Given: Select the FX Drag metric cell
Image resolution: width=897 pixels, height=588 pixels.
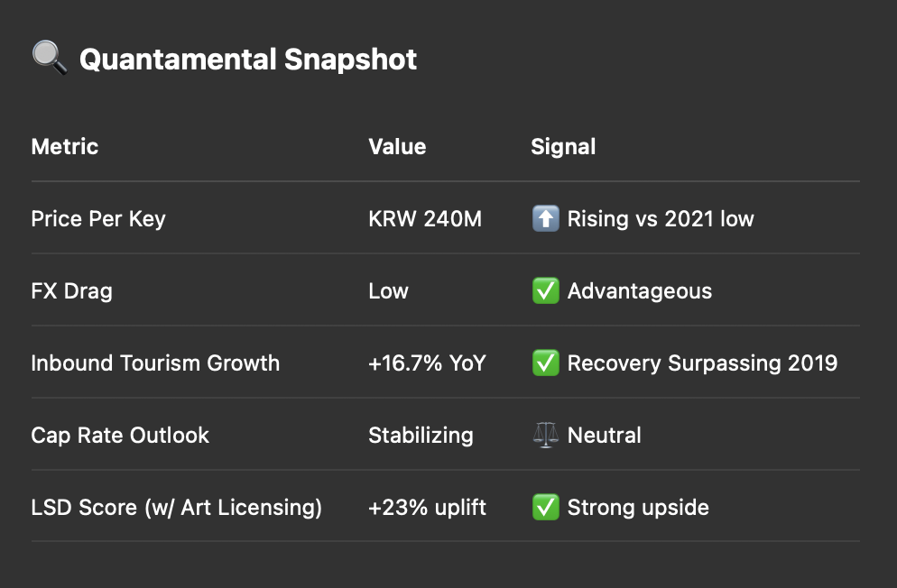Looking at the screenshot, I should (x=71, y=291).
